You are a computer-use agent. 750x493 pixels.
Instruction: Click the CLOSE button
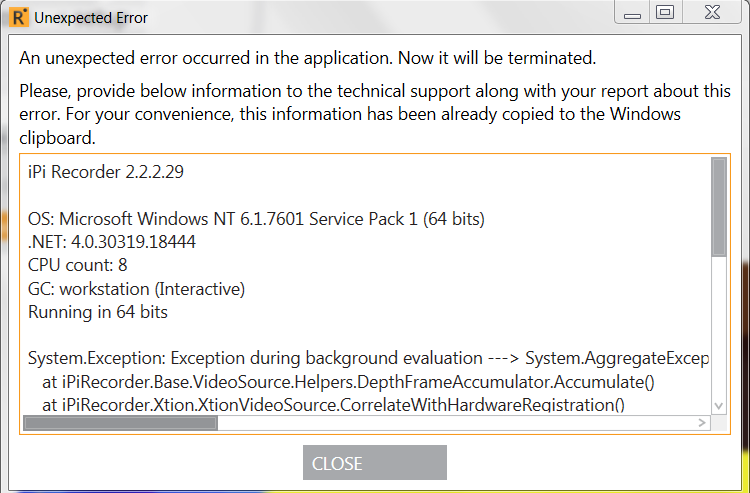tap(375, 462)
